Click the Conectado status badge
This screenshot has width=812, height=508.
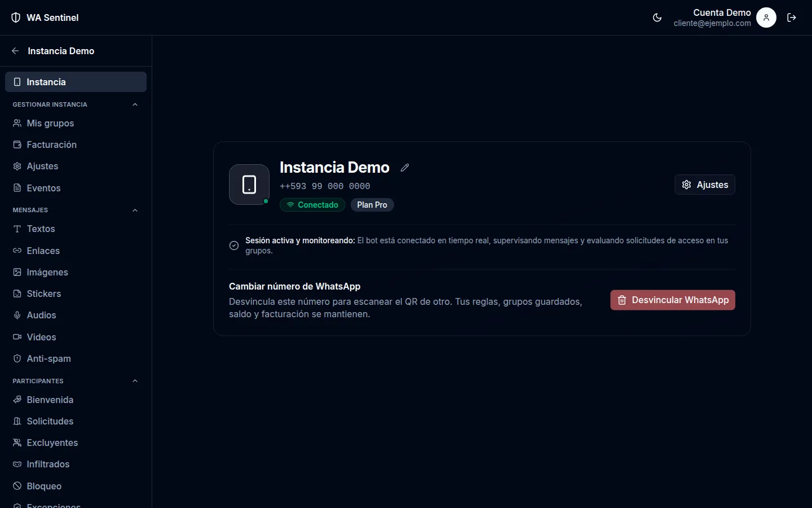point(312,205)
